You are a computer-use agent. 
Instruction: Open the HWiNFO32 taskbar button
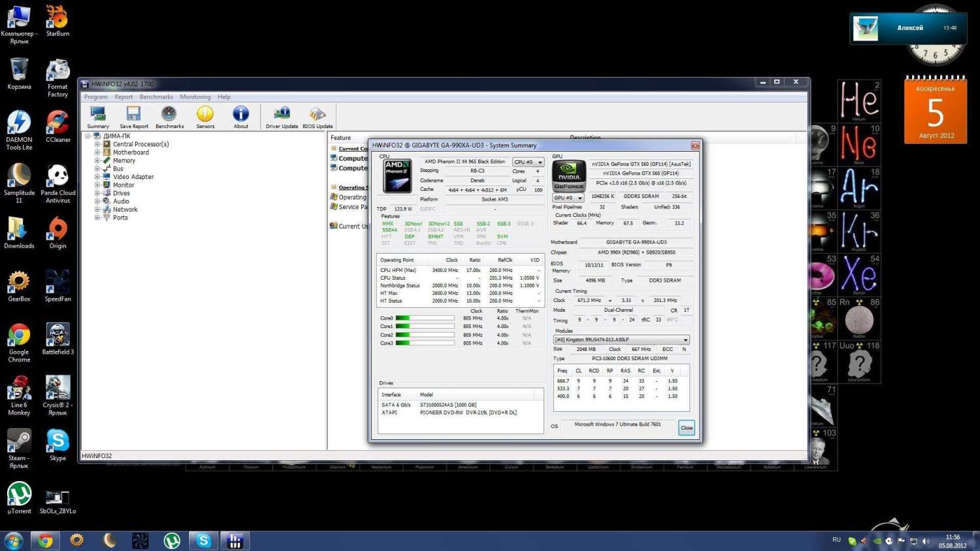(235, 541)
